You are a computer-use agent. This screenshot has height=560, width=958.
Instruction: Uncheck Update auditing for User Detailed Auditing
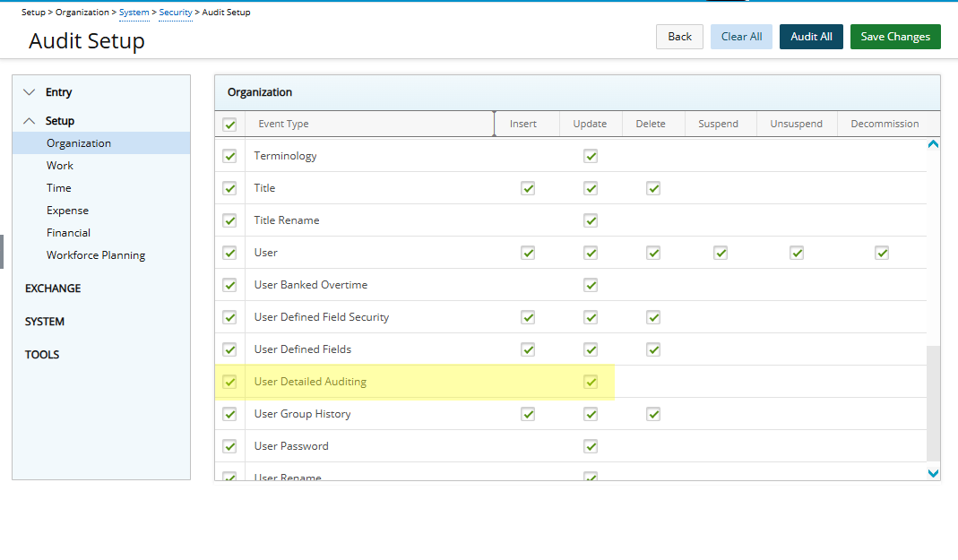(x=591, y=381)
